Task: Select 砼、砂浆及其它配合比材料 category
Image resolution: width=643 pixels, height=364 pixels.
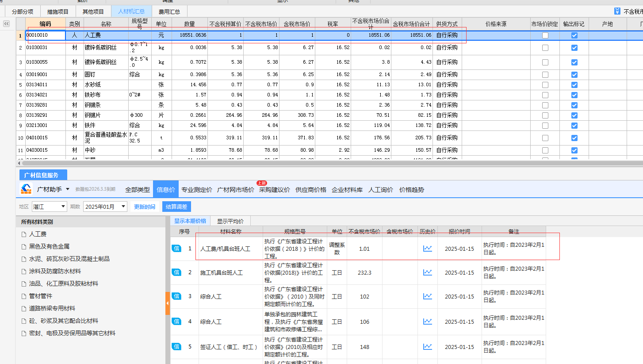Action: (x=64, y=321)
